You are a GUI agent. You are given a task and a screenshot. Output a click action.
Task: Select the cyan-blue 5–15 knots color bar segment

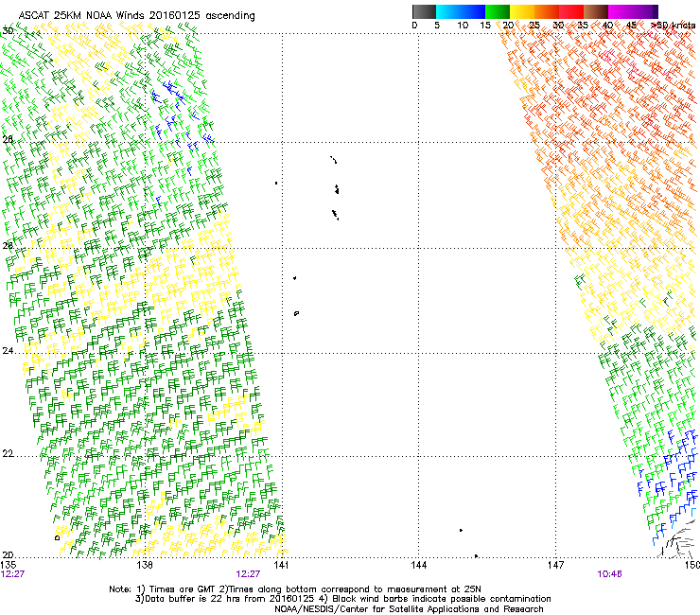[461, 11]
